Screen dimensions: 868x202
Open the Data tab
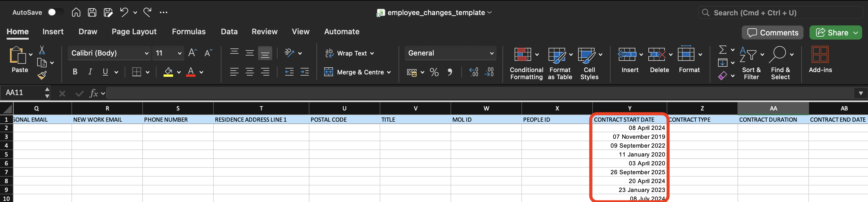[229, 32]
